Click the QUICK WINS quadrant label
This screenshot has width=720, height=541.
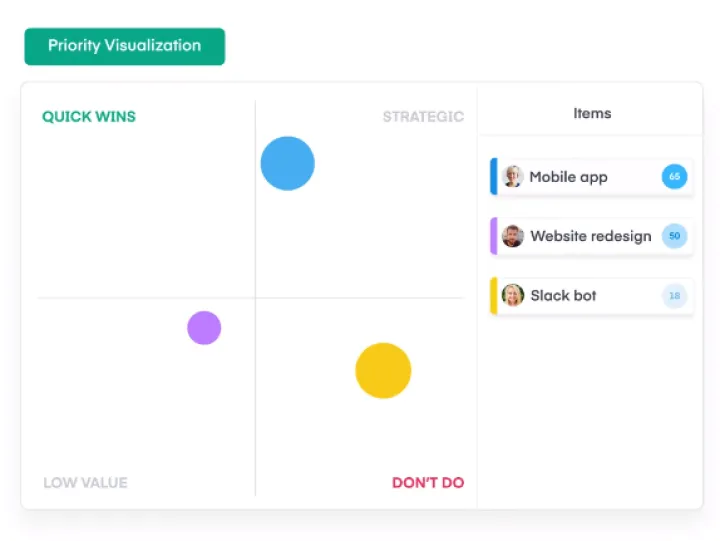coord(89,117)
